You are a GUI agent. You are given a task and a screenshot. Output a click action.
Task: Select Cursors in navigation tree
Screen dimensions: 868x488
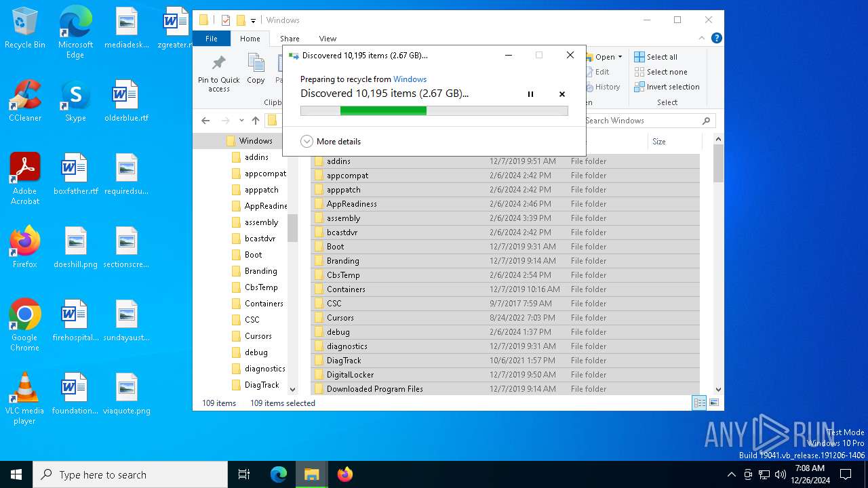[252, 336]
